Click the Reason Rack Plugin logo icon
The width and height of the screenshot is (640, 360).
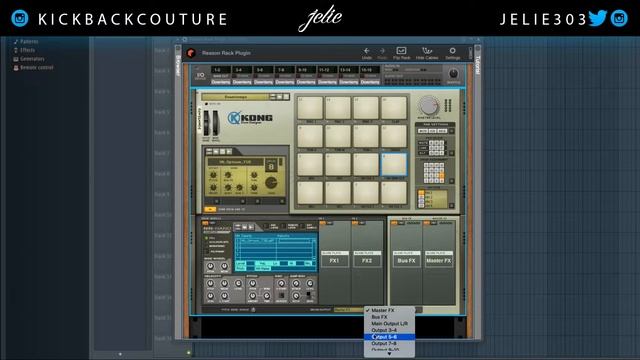tap(191, 53)
